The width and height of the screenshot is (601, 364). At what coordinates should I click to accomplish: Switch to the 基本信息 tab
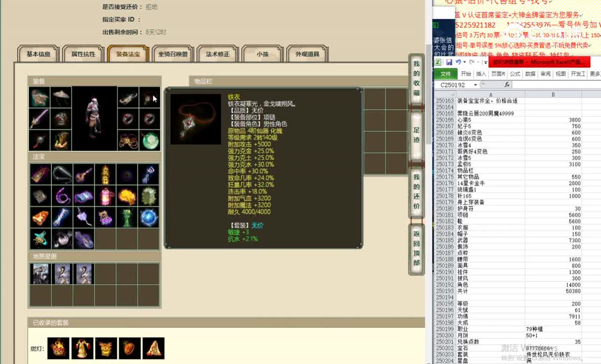pos(38,54)
